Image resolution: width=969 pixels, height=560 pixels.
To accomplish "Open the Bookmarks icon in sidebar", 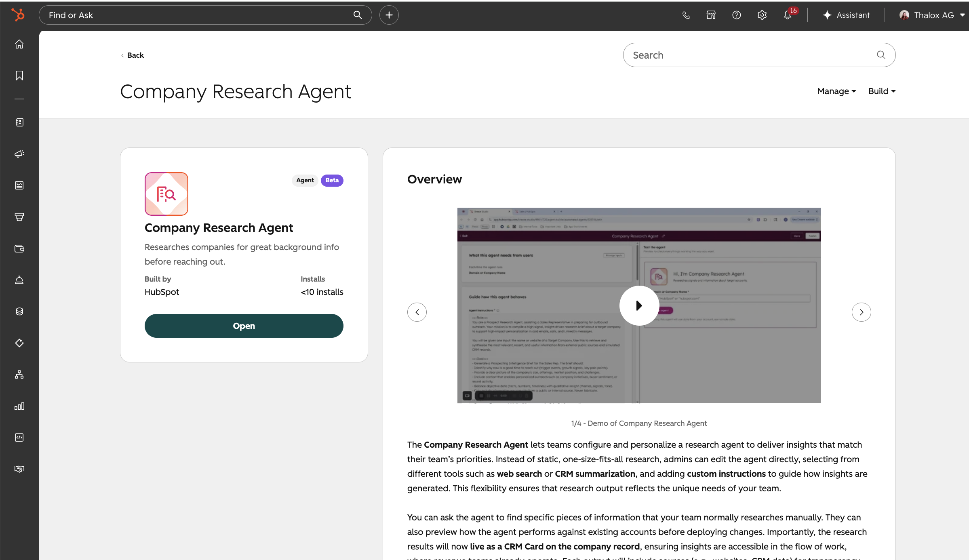I will click(19, 76).
